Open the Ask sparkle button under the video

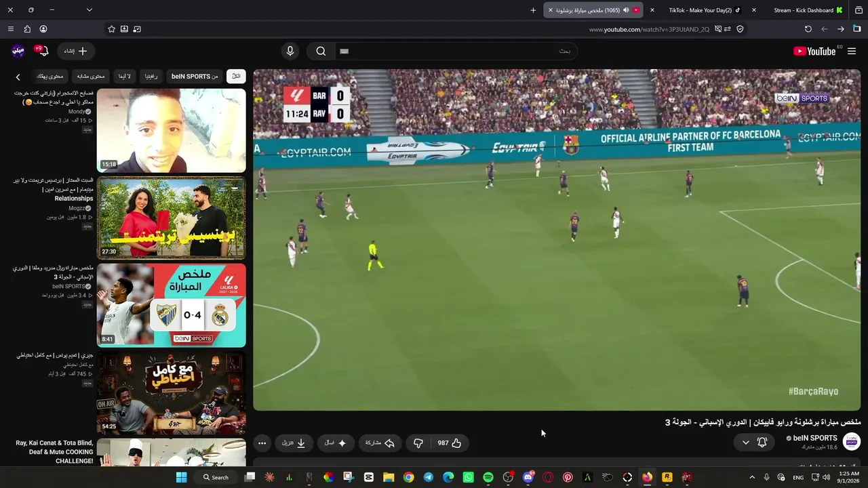[x=336, y=443]
